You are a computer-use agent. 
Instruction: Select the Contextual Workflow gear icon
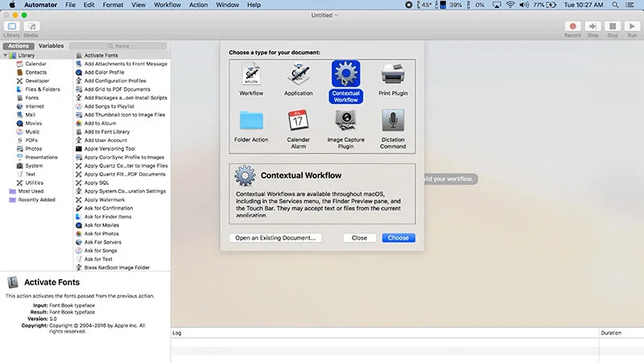pyautogui.click(x=346, y=74)
